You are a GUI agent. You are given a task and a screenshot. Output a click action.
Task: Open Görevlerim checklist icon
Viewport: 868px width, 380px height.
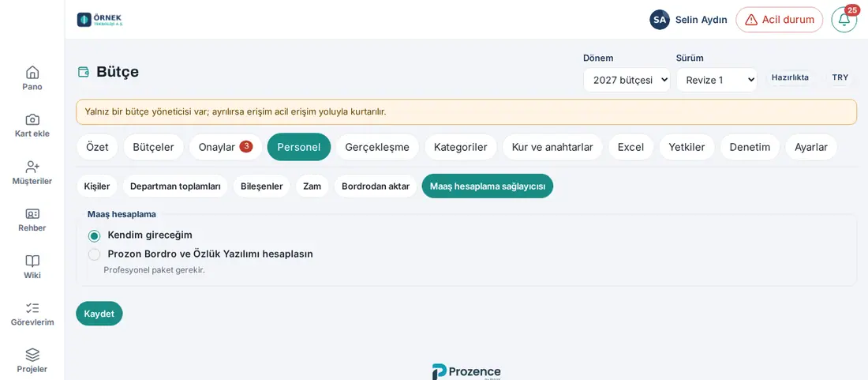coord(32,308)
